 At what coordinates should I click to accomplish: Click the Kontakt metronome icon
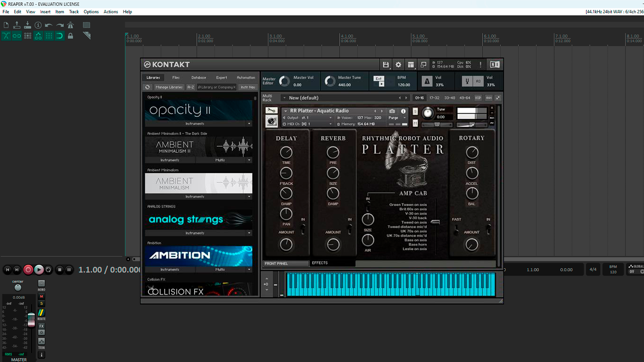(x=427, y=81)
